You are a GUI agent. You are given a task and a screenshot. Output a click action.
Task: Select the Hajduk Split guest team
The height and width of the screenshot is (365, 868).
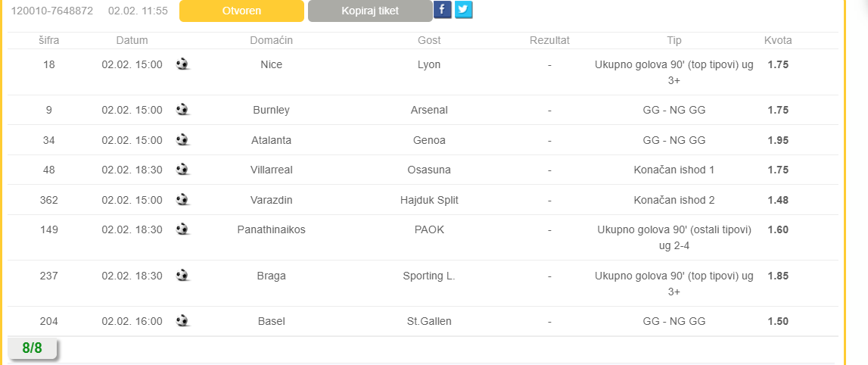(429, 200)
